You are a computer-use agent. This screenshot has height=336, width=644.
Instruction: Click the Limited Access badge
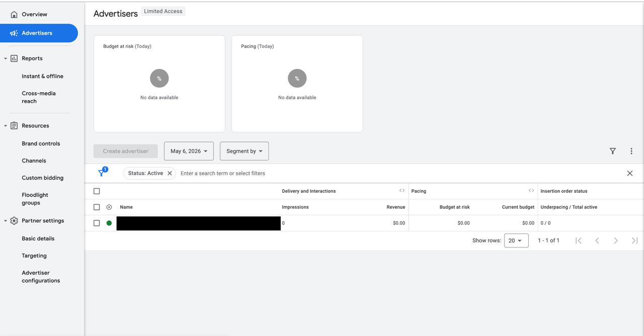coord(163,11)
